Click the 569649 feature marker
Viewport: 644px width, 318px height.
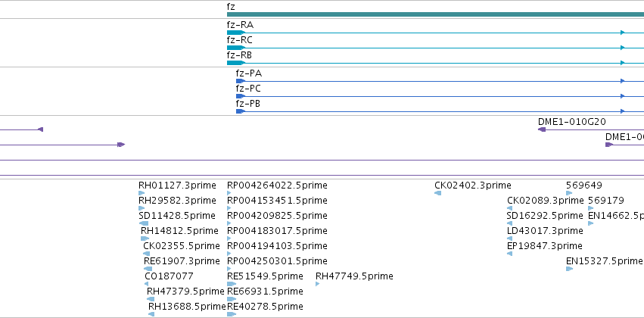(x=569, y=193)
